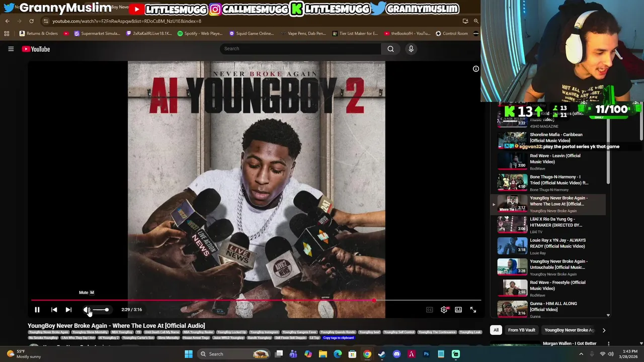Enter full screen mode
Viewport: 644px width, 362px height.
[x=473, y=310]
